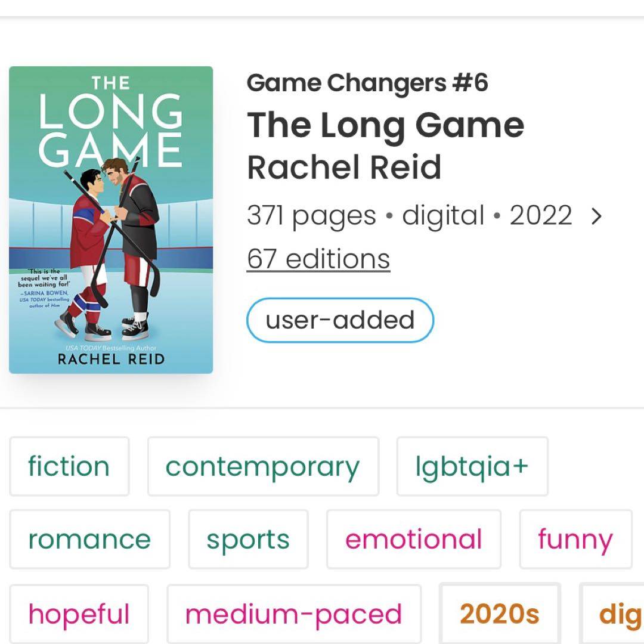Select the partially visible digital tag
Screen dimensions: 644x644
[x=613, y=614]
